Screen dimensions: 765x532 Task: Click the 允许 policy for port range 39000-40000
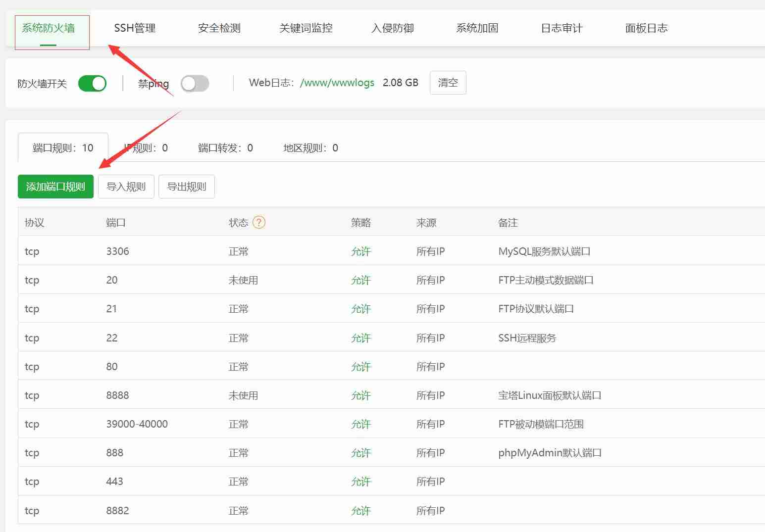(361, 424)
